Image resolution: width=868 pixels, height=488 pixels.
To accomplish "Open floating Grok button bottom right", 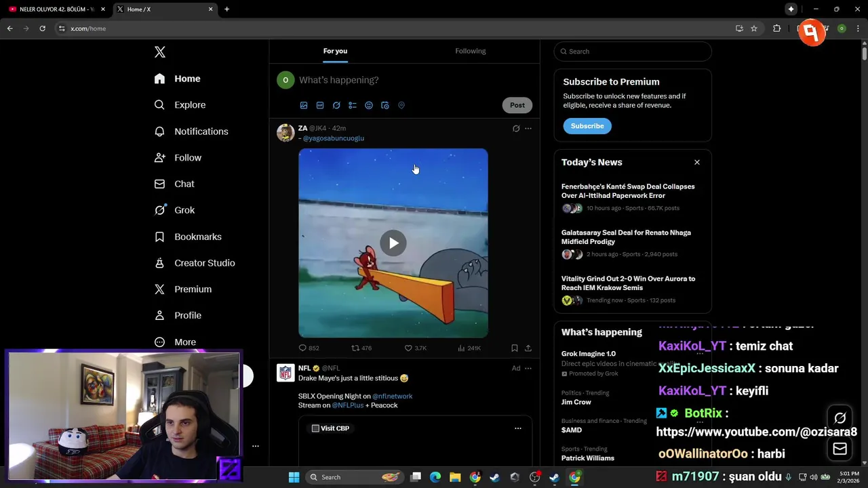I will [840, 418].
